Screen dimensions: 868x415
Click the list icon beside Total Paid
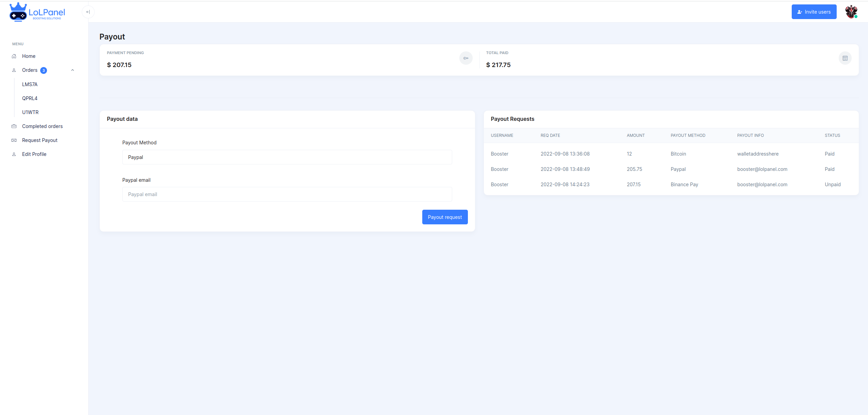coord(845,58)
